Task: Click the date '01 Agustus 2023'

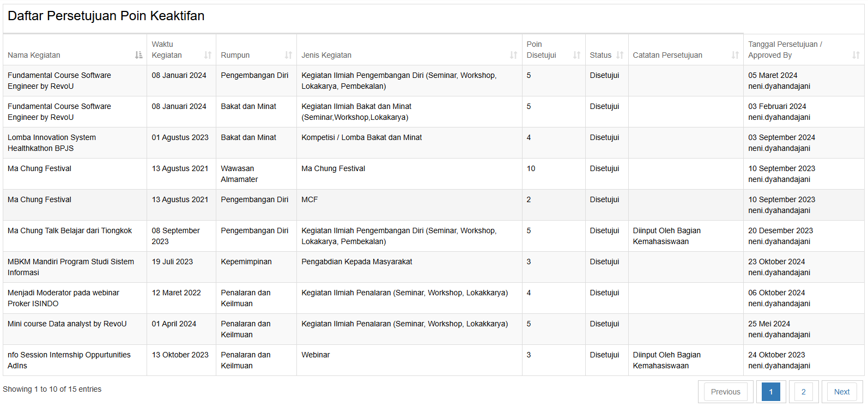Action: 180,137
